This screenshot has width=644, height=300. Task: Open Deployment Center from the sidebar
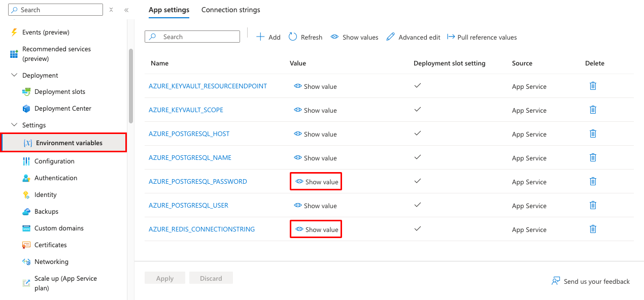(x=62, y=108)
